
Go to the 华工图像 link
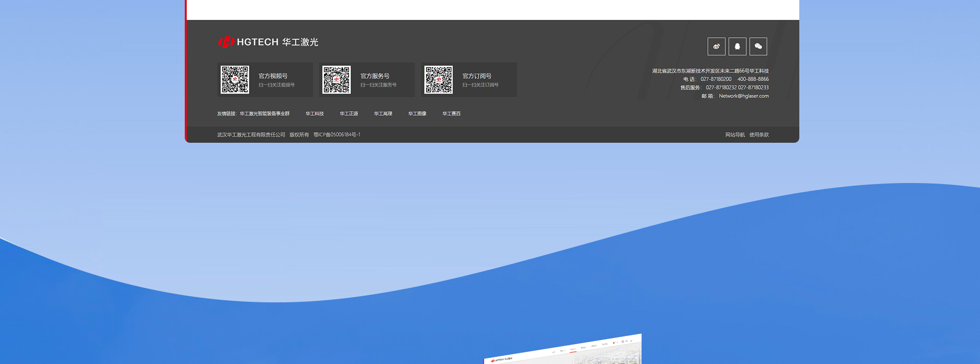pos(417,114)
